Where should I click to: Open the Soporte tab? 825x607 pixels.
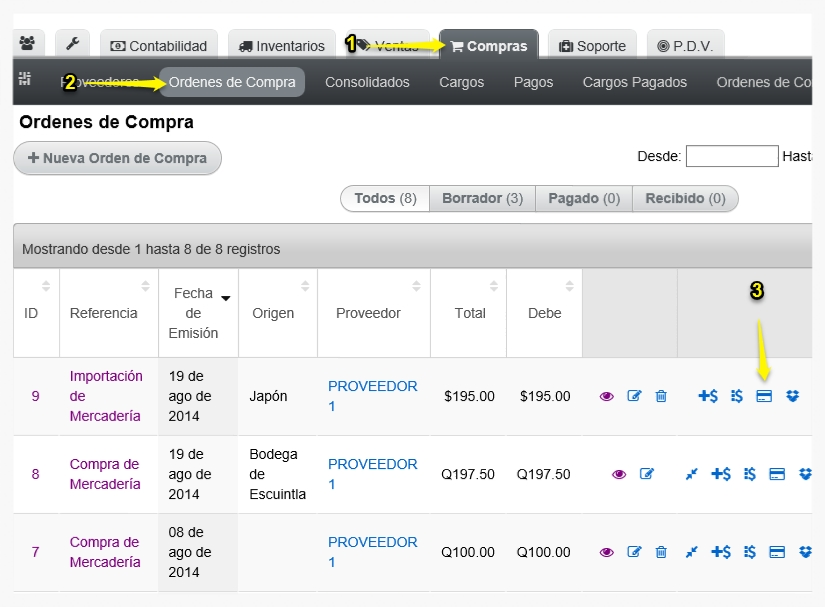point(592,45)
